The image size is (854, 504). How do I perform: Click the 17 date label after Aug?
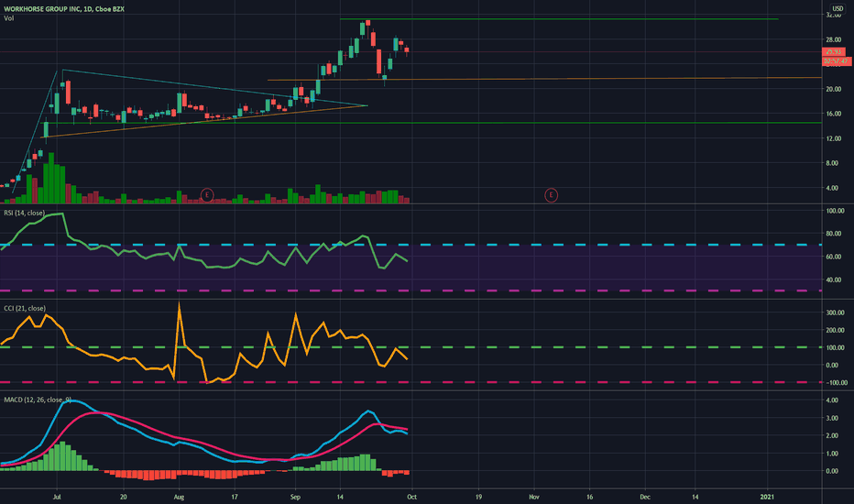(x=235, y=497)
